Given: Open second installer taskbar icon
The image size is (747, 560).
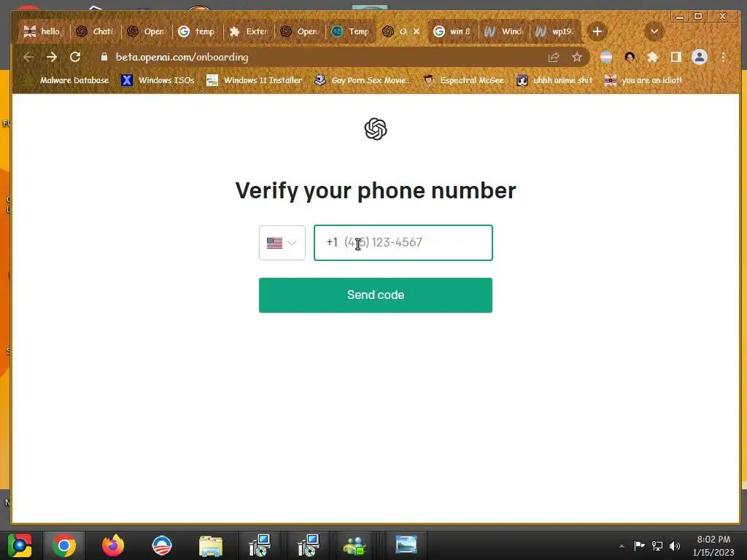Looking at the screenshot, I should [x=309, y=545].
